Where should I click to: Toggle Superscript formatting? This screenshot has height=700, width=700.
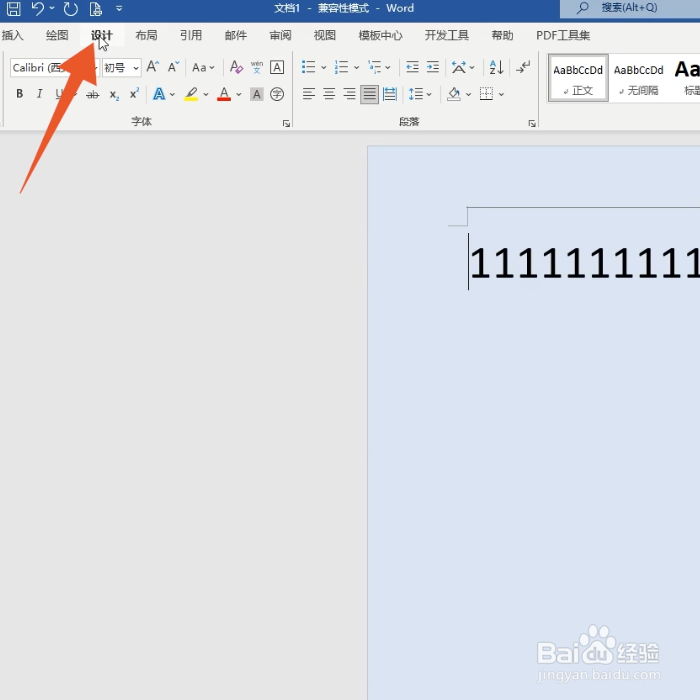click(134, 94)
